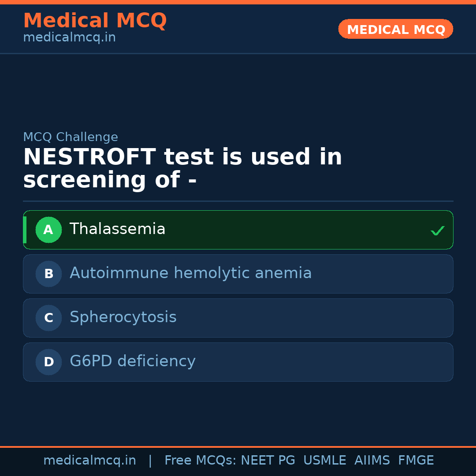Click the green checkmark on Thalassemia
Viewport: 476px width, 476px height.
coord(437,231)
